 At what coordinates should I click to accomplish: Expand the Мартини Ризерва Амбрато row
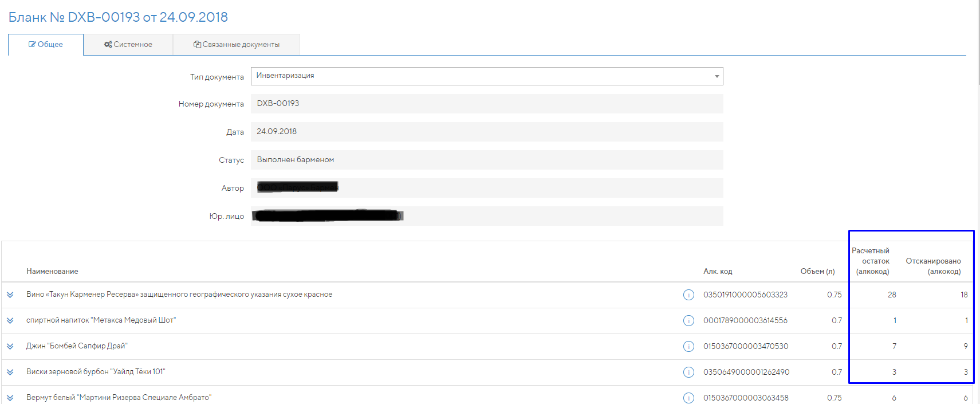(x=10, y=398)
